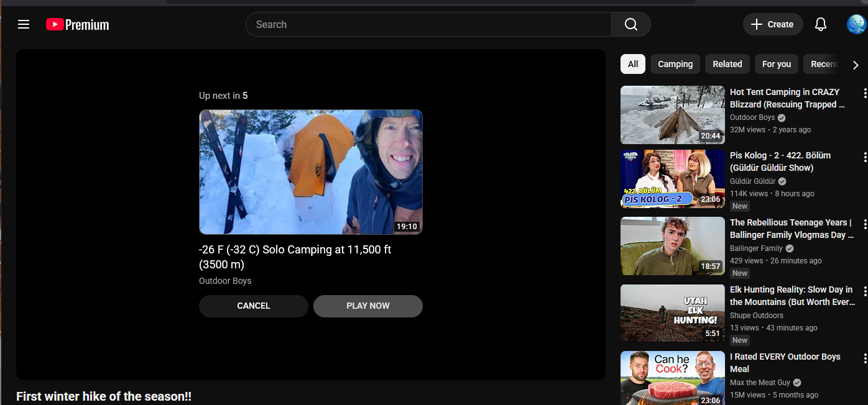868x405 pixels.
Task: Open Elk Hunting Reality video title
Action: 792,296
